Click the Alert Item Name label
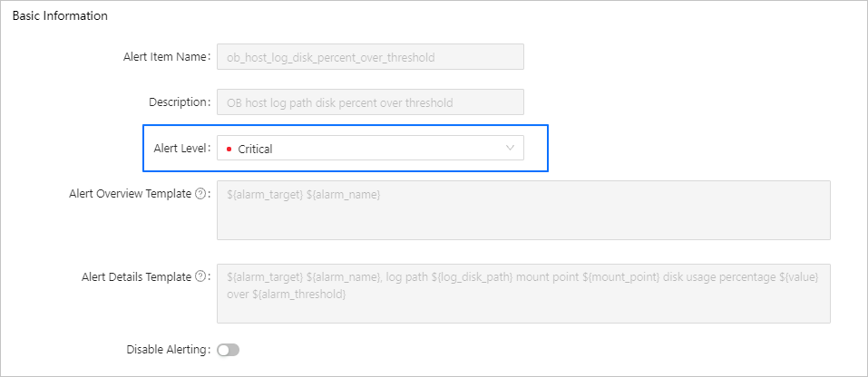 coord(166,57)
